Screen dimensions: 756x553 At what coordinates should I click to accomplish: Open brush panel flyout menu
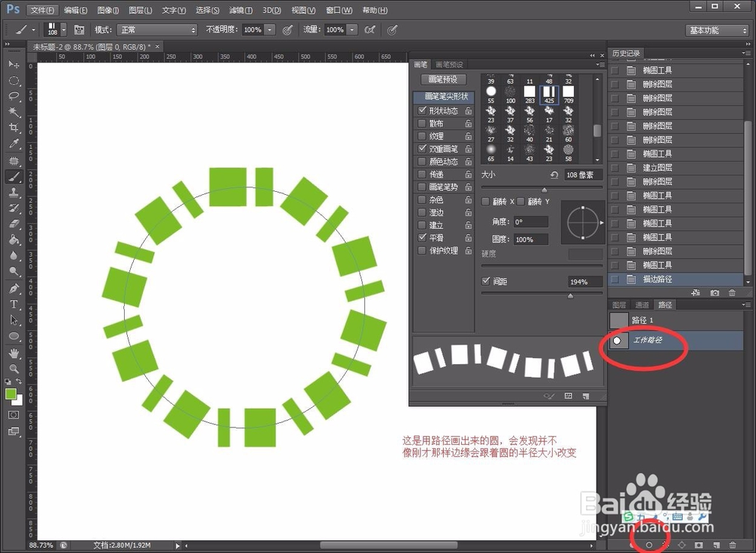[x=600, y=64]
